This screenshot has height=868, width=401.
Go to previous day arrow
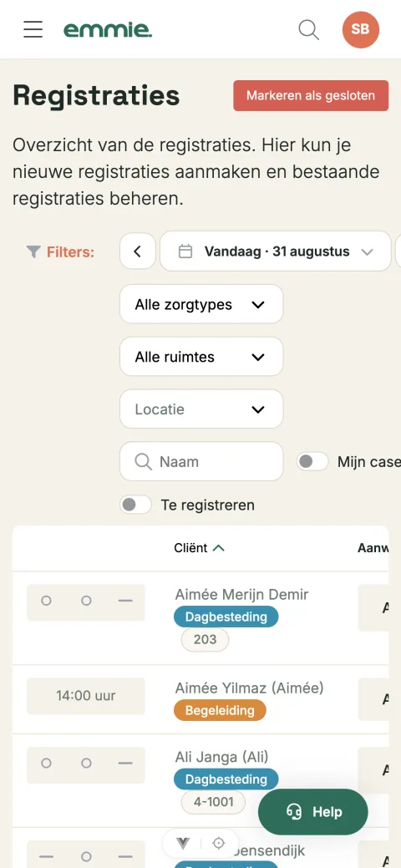pos(137,251)
